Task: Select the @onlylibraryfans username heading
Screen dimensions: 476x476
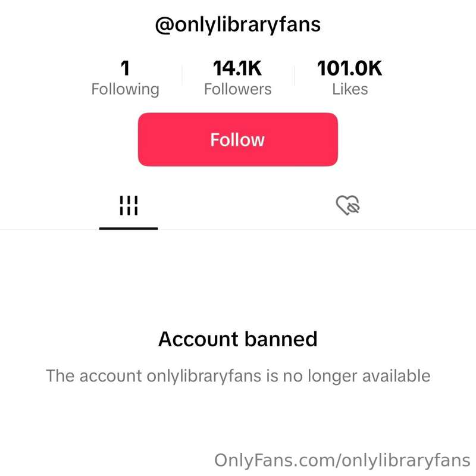Action: pos(237,25)
